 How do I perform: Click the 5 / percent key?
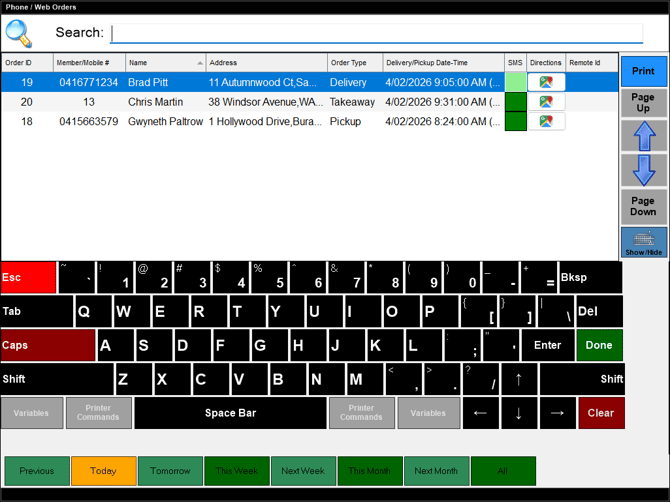coord(269,278)
